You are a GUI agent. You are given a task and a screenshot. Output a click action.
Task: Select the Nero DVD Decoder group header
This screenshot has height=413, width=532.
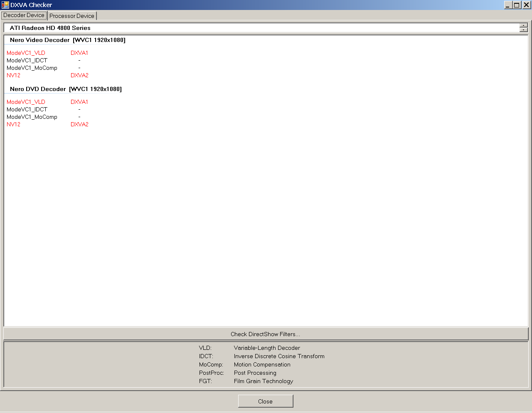coord(66,89)
